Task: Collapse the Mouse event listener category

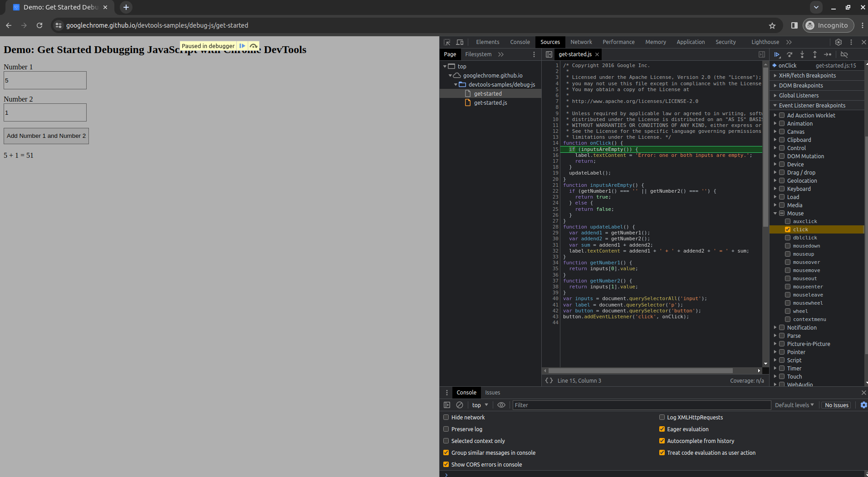Action: [775, 213]
